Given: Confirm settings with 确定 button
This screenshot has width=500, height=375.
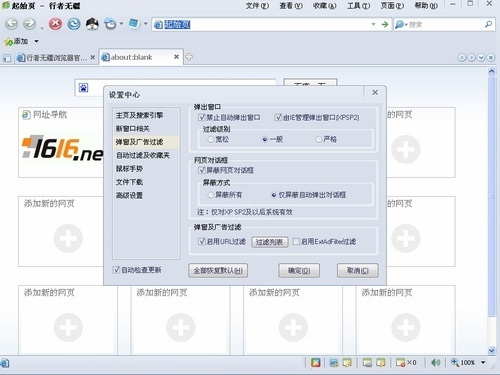Looking at the screenshot, I should 299,270.
